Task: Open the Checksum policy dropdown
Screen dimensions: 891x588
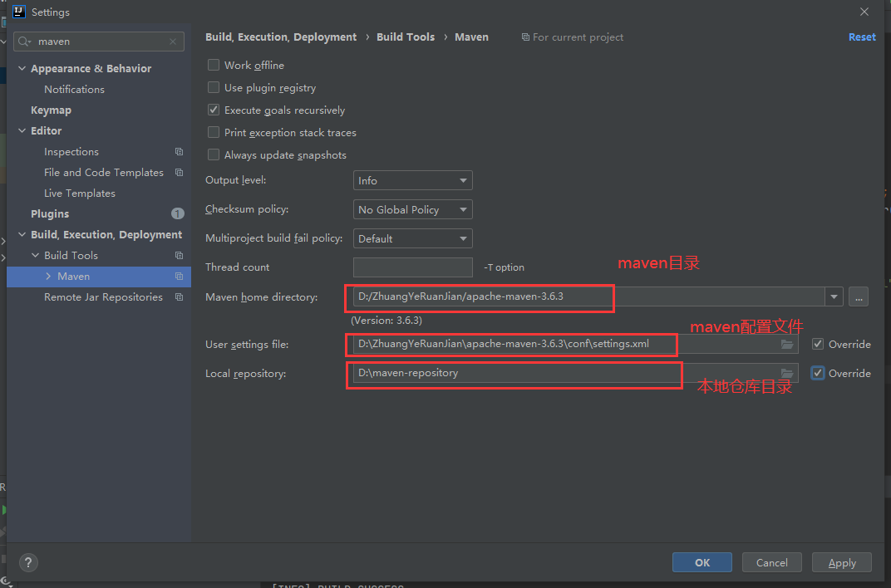Action: pos(412,209)
